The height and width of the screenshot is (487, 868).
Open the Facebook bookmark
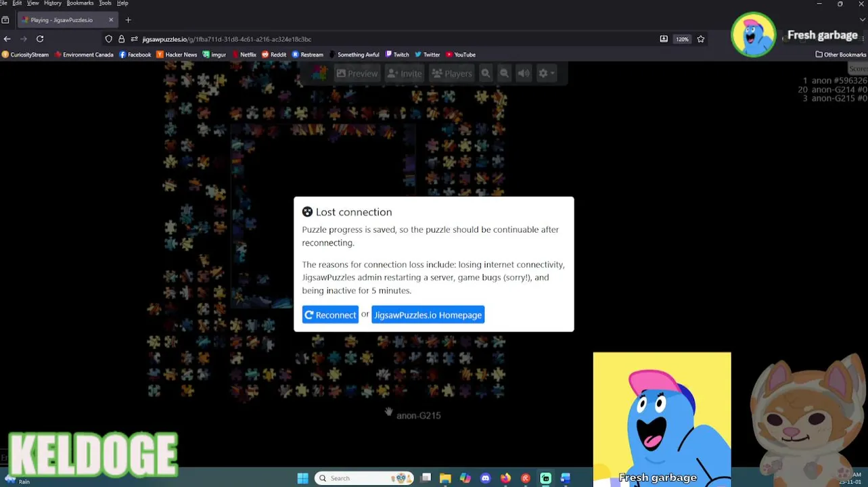(135, 55)
